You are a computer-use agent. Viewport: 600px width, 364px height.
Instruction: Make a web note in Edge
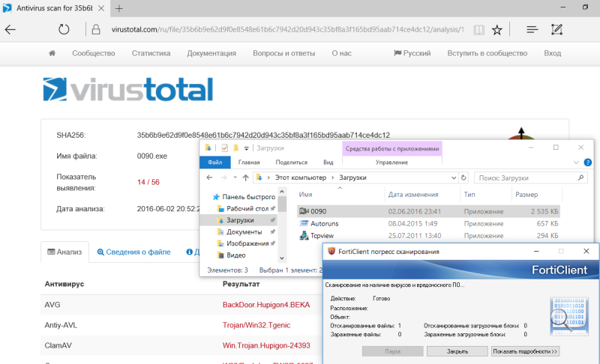pyautogui.click(x=556, y=29)
